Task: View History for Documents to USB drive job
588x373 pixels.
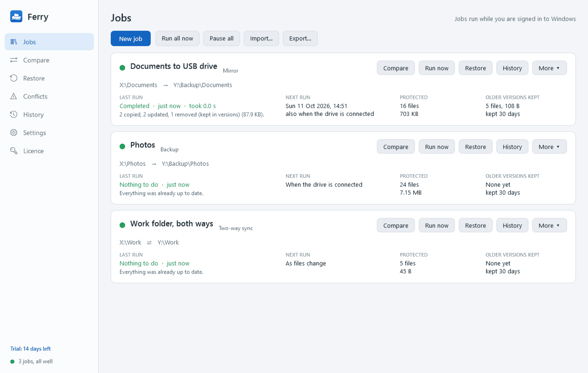Action: (512, 68)
